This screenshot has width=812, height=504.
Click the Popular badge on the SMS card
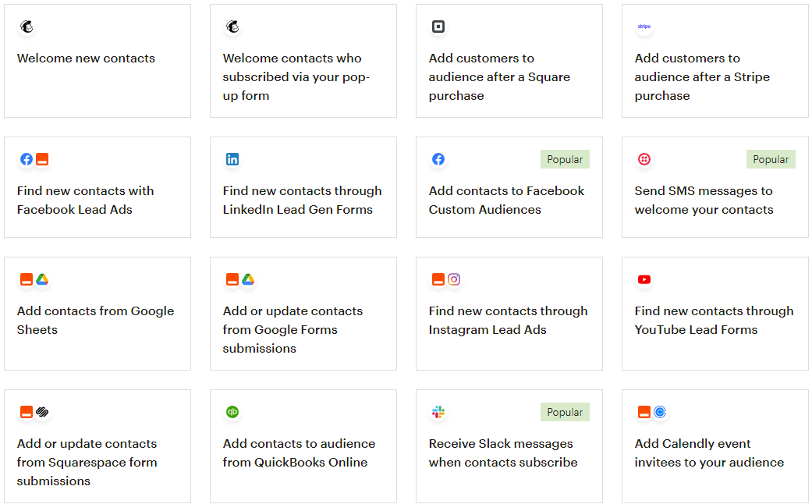pos(771,159)
